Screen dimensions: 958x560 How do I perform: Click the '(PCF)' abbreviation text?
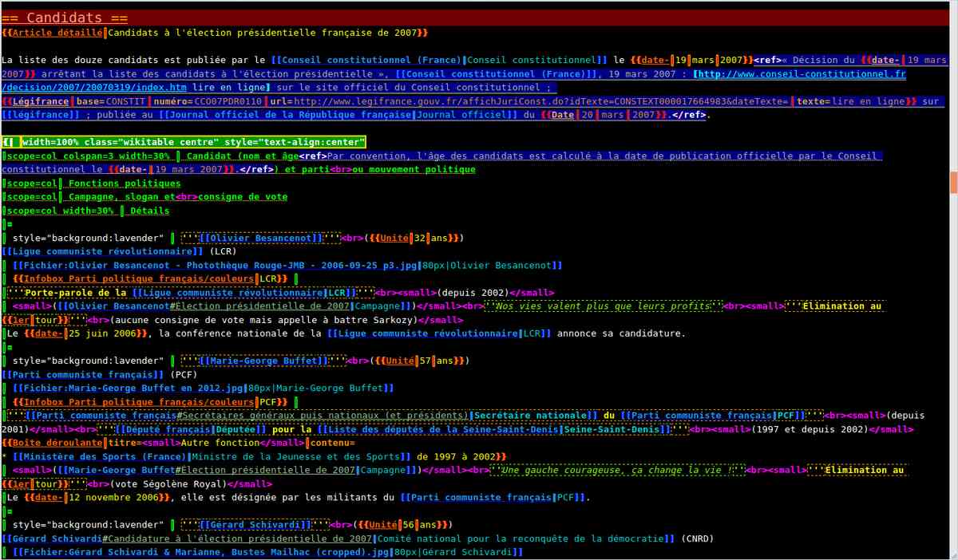(184, 374)
